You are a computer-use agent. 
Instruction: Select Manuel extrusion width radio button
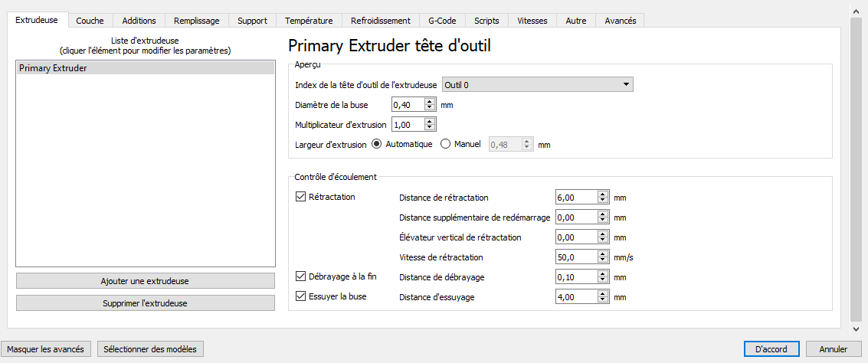pyautogui.click(x=445, y=145)
